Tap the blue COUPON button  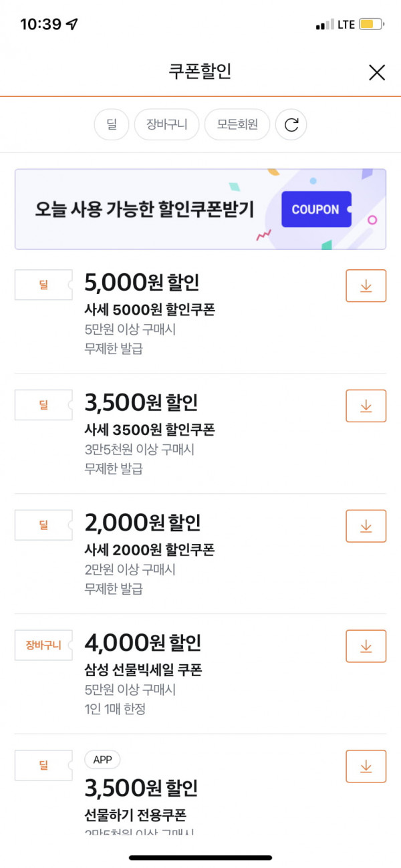[x=316, y=209]
